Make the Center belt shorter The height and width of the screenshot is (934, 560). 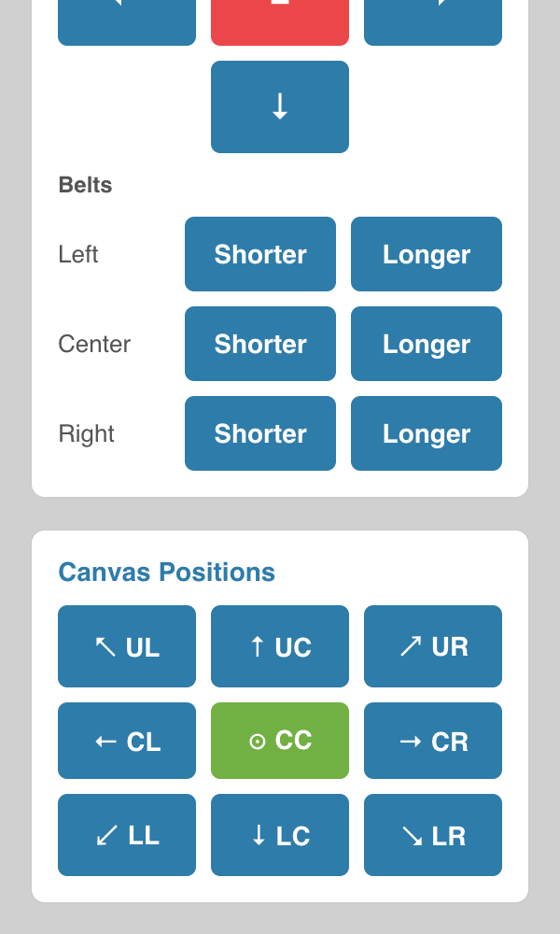pyautogui.click(x=260, y=344)
